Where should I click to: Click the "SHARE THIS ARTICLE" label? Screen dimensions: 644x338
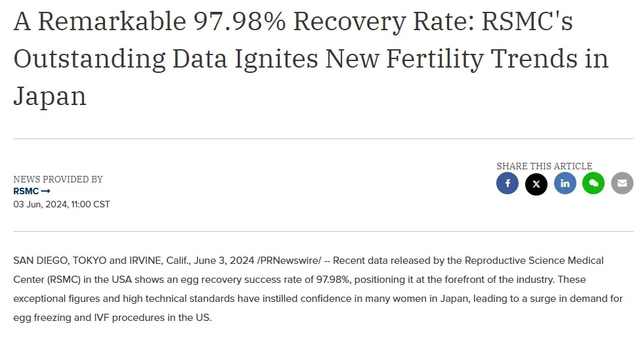tap(544, 166)
